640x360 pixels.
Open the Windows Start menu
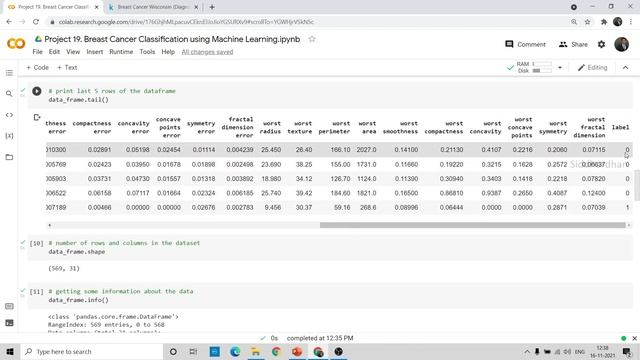[x=10, y=351]
